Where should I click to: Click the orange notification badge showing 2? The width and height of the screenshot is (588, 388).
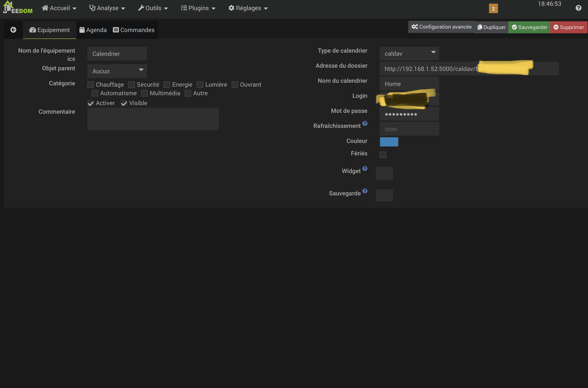(x=493, y=9)
